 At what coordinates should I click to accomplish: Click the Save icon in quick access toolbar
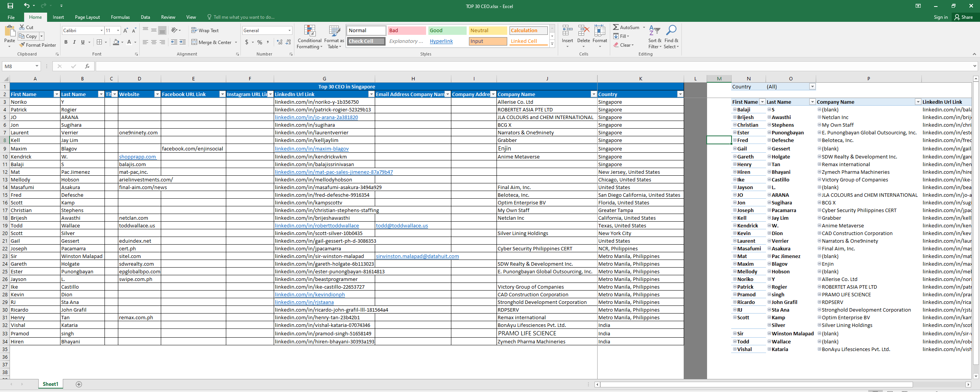[x=10, y=6]
